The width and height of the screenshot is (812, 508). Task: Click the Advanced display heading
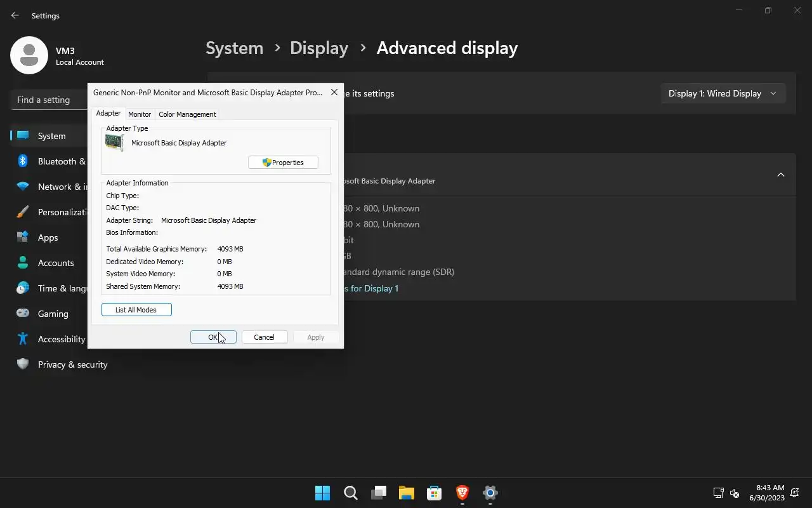tap(447, 48)
